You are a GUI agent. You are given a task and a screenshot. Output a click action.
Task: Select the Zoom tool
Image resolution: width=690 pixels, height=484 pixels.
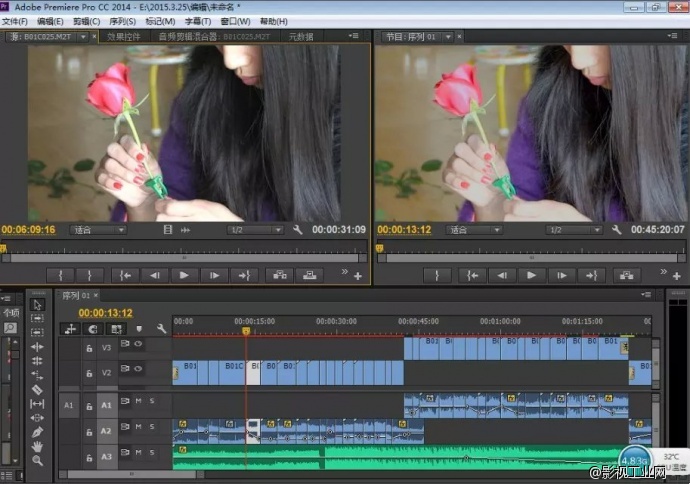point(37,461)
